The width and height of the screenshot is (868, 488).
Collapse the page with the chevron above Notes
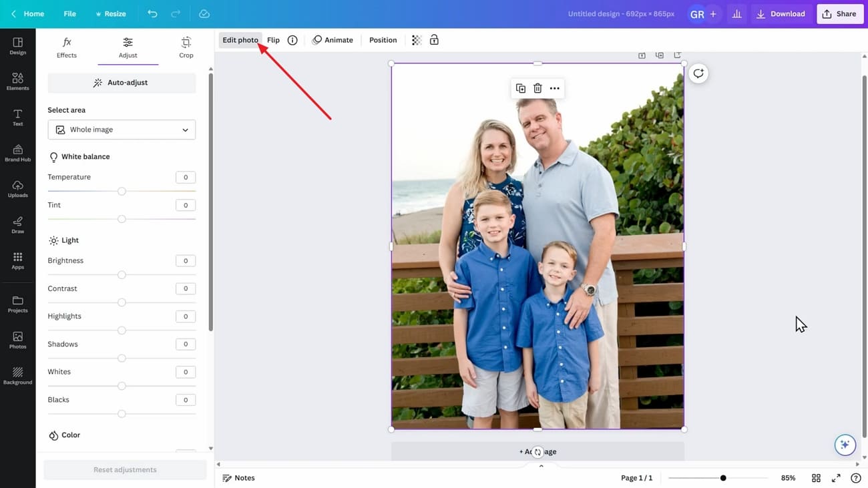(541, 465)
